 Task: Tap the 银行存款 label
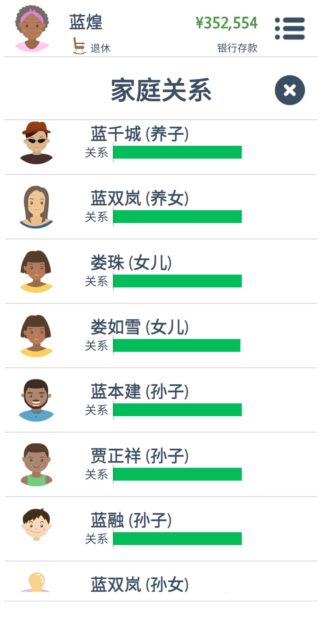click(x=237, y=48)
